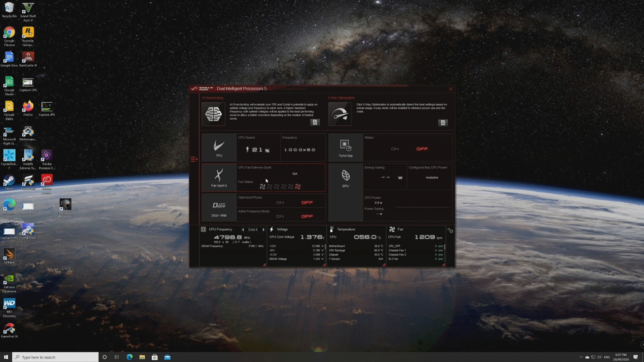Open File Explorer from the taskbar
Screen dimensions: 644x362
pos(142,357)
